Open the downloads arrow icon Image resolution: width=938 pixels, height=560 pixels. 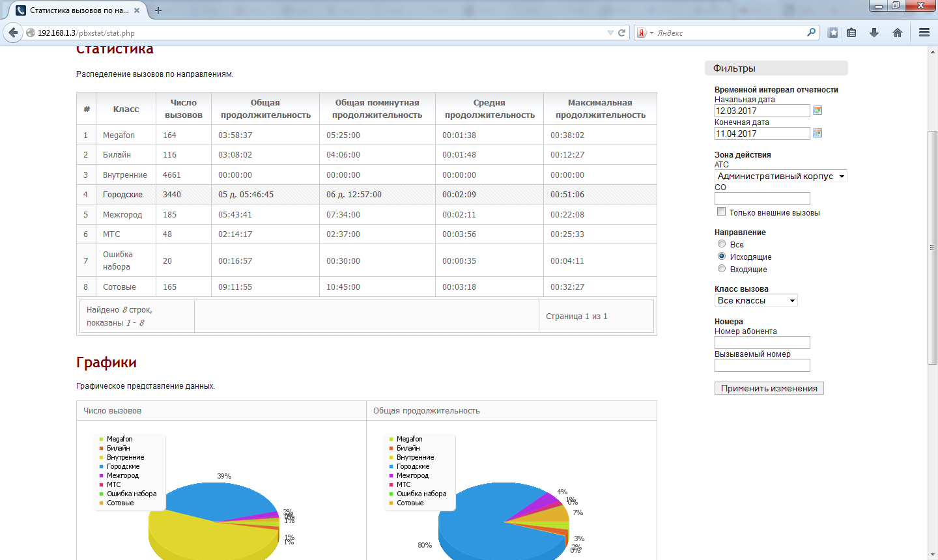(x=874, y=33)
